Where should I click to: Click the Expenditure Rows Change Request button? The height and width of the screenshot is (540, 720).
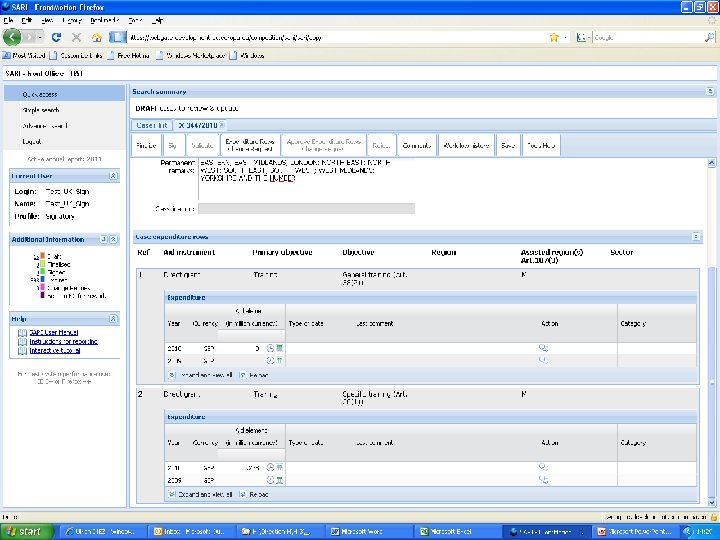[x=250, y=145]
